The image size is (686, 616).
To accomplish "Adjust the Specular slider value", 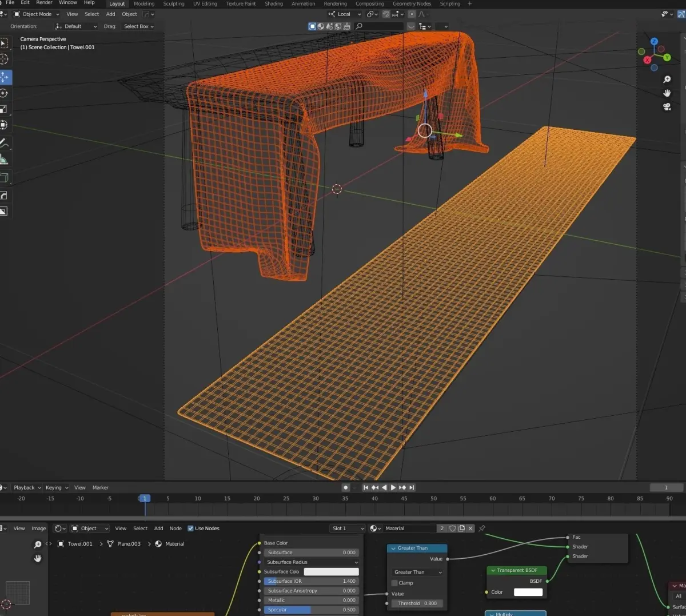I will (312, 610).
